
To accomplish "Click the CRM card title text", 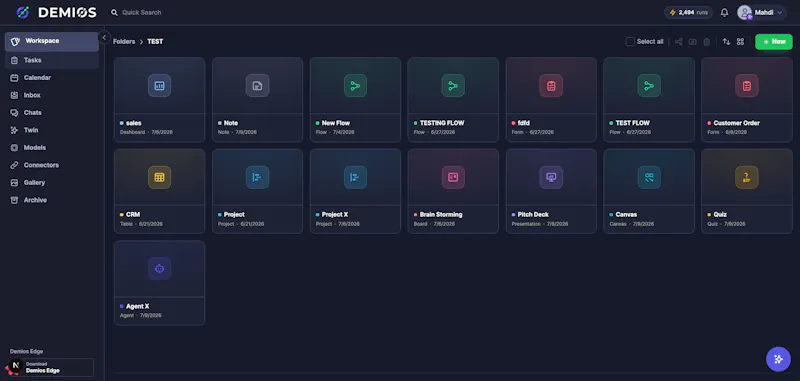I will [133, 215].
